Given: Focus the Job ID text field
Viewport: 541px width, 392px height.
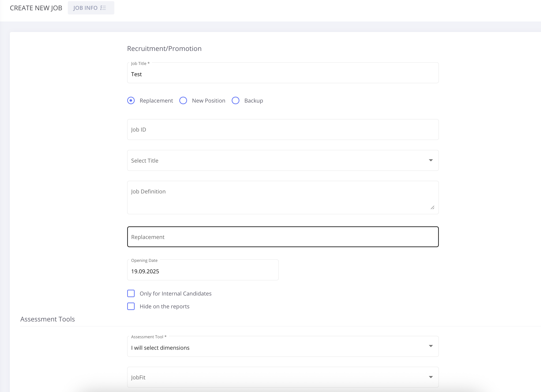Looking at the screenshot, I should click(283, 129).
